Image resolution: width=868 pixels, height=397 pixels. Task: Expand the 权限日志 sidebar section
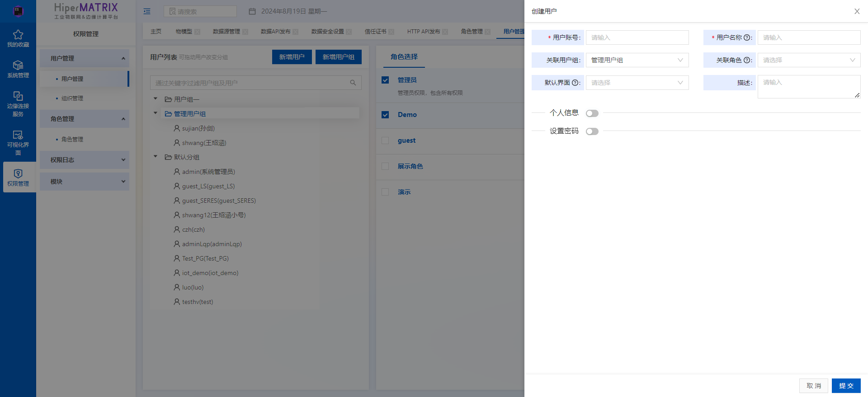click(x=85, y=160)
